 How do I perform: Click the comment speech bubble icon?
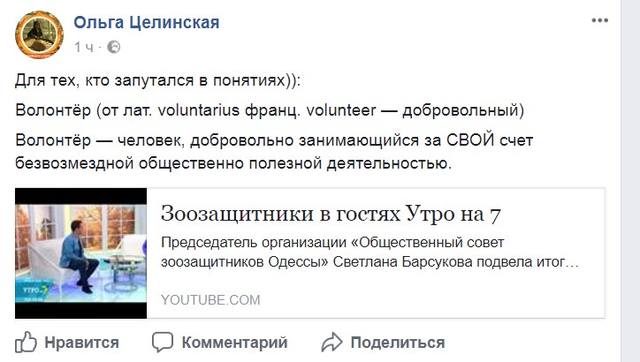click(162, 342)
